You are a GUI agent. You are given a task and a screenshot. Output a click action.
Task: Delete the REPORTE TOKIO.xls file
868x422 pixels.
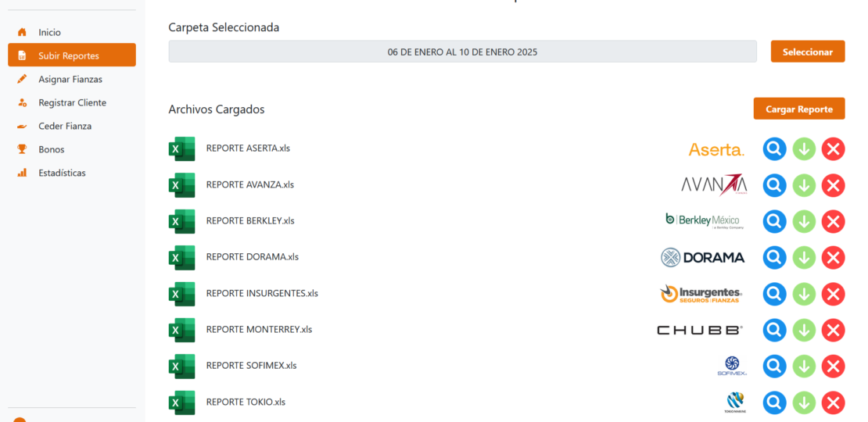tap(834, 402)
